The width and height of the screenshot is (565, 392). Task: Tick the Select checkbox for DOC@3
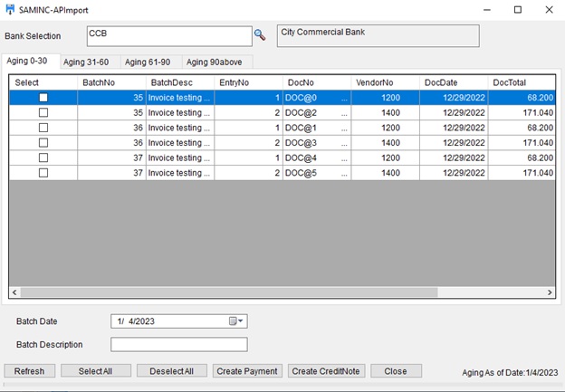pos(43,143)
